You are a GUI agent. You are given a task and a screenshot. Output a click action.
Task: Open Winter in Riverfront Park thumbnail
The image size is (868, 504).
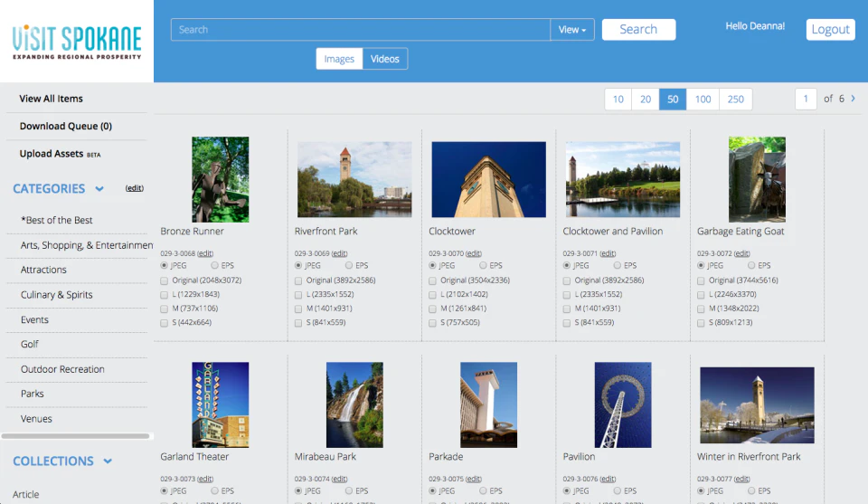(x=757, y=404)
